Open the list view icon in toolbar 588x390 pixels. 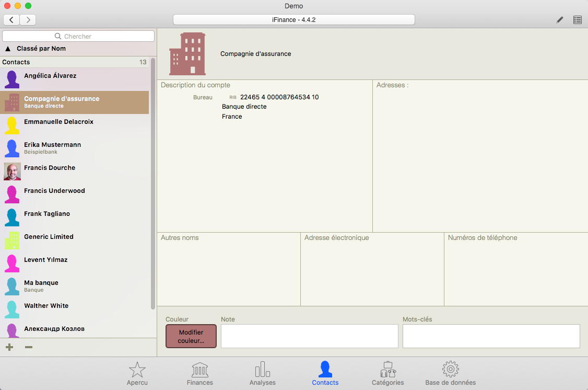pyautogui.click(x=577, y=20)
